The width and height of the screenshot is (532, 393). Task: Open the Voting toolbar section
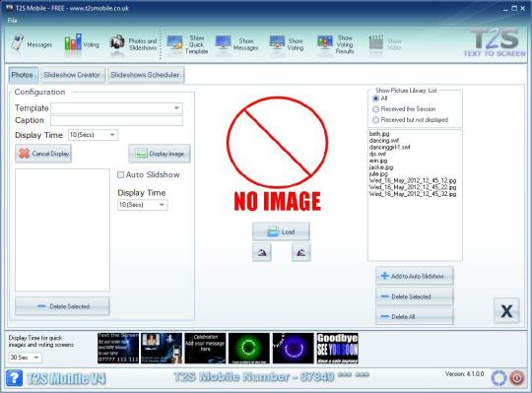[x=82, y=43]
